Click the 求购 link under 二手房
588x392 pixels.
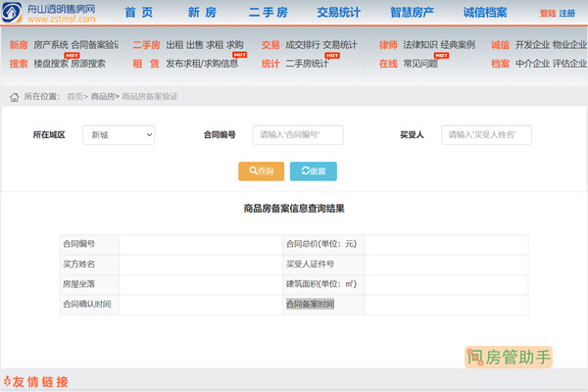point(235,45)
